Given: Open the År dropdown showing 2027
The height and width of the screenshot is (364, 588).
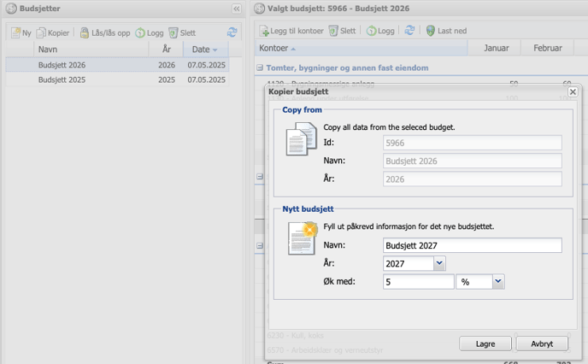Looking at the screenshot, I should [x=439, y=264].
